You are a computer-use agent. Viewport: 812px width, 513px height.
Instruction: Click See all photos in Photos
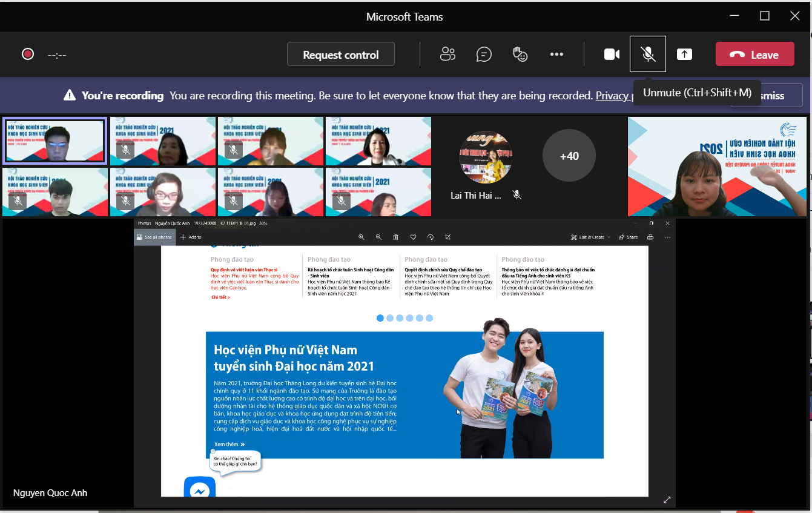coord(154,237)
